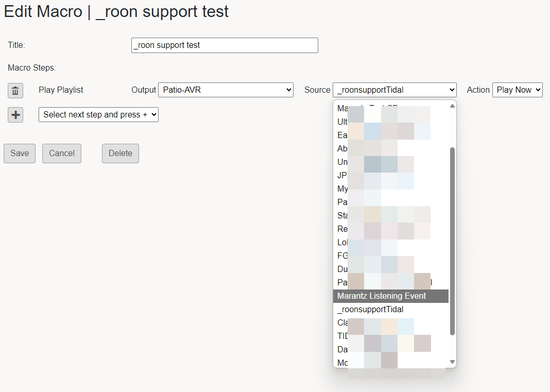Click the scroll-up arrow of source list

(x=453, y=106)
